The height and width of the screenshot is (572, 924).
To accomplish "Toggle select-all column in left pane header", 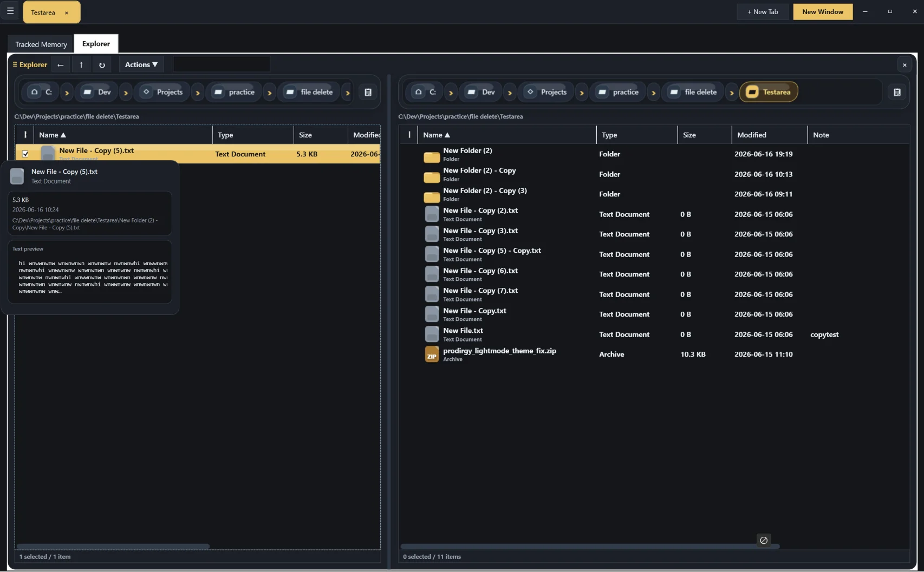I will [x=25, y=135].
